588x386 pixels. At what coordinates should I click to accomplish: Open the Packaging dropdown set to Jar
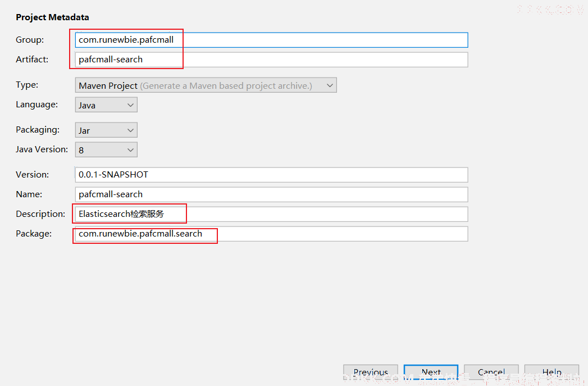click(106, 130)
